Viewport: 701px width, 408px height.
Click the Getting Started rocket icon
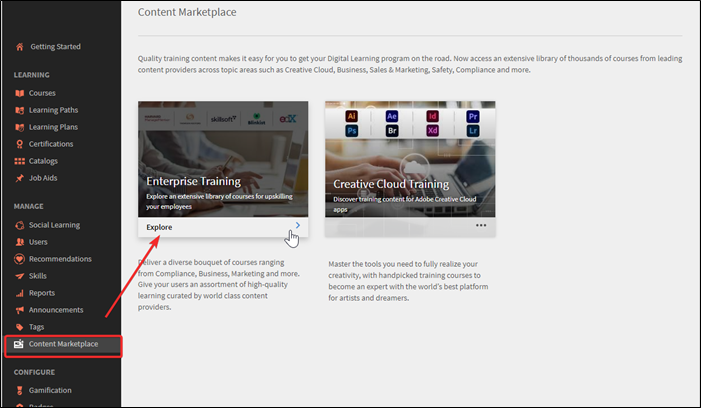(x=20, y=47)
